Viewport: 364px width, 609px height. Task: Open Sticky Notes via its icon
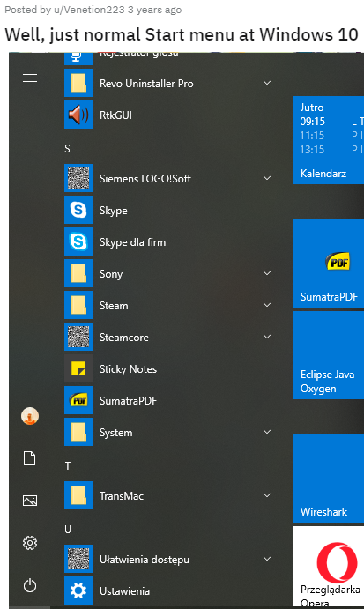click(x=78, y=368)
